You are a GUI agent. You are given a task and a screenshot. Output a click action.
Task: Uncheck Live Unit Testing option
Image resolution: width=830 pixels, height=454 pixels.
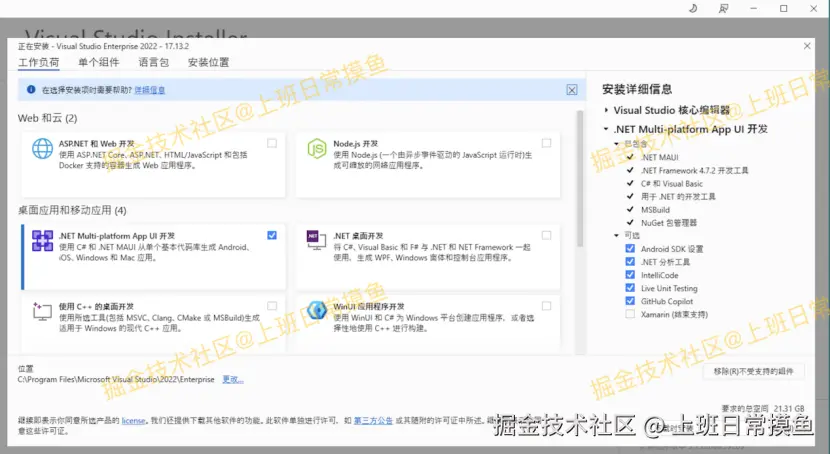pos(630,288)
